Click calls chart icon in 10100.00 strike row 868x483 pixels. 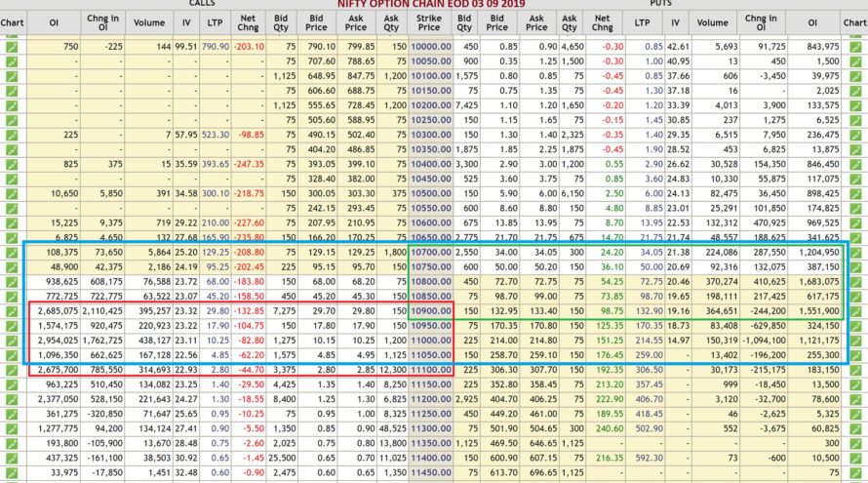12,76
